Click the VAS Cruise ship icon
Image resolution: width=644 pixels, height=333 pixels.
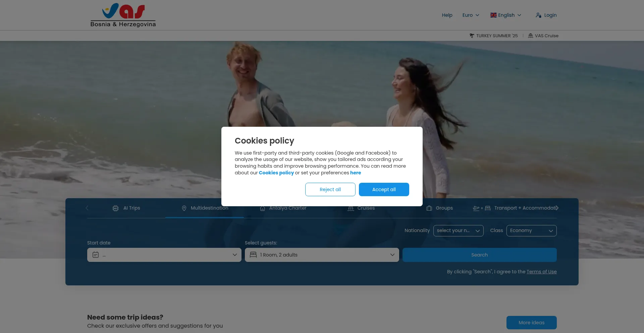[531, 36]
